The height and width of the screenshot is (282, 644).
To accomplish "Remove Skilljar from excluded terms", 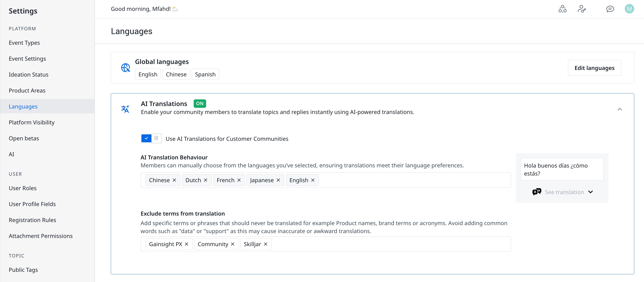I will (265, 244).
